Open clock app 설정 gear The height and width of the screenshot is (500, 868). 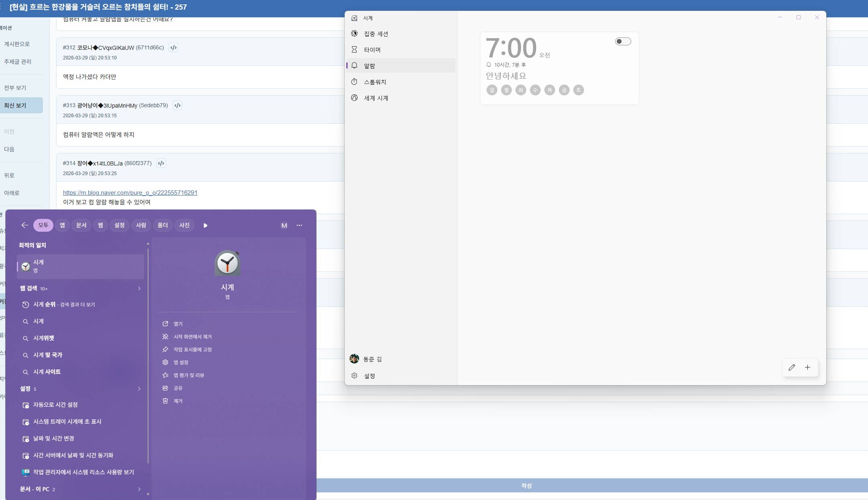[x=369, y=376]
